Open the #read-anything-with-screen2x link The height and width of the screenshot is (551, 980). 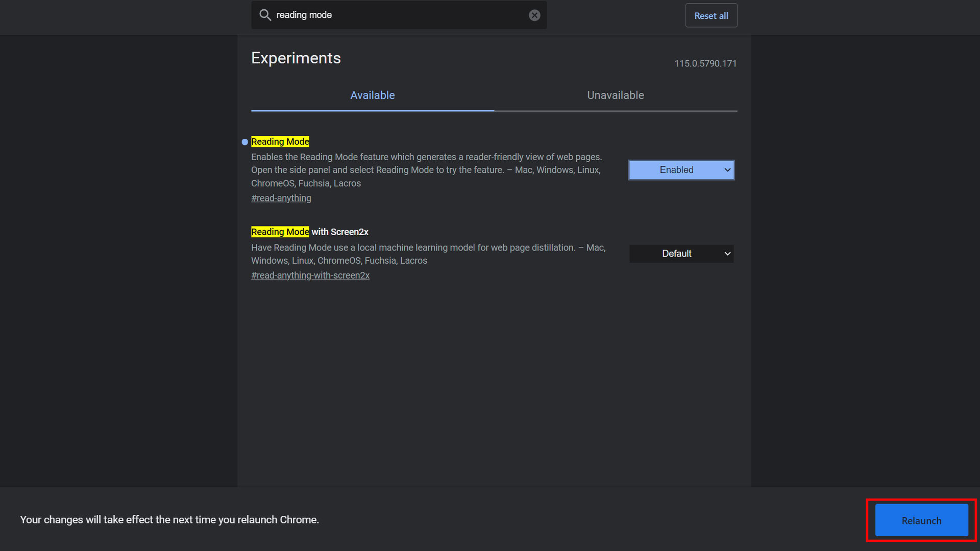pyautogui.click(x=310, y=275)
